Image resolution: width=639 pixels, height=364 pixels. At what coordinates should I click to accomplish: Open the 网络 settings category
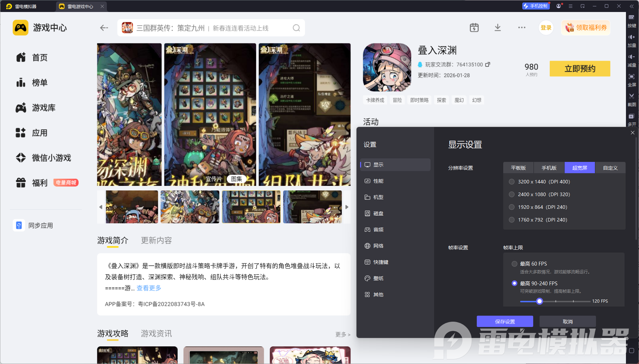click(395, 246)
